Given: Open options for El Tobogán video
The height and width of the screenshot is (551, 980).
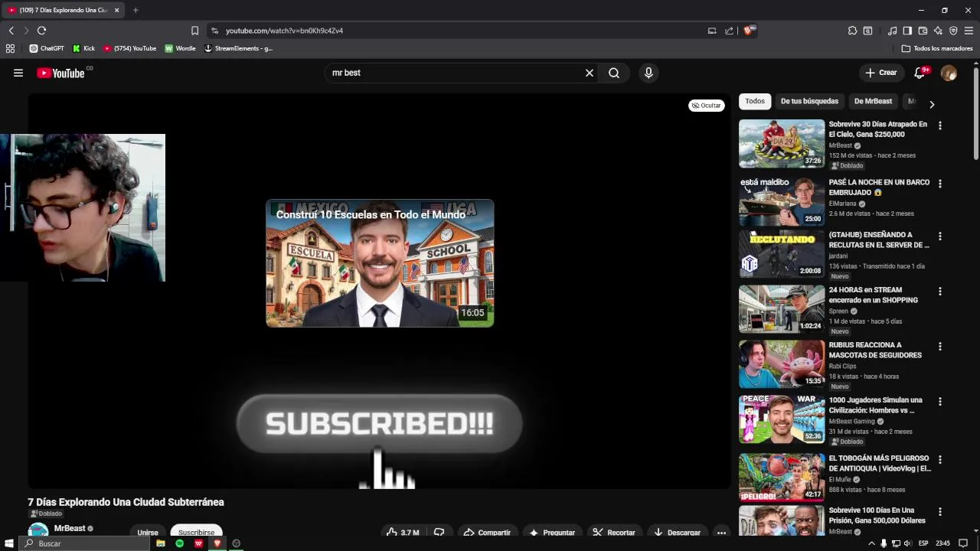Looking at the screenshot, I should point(940,460).
